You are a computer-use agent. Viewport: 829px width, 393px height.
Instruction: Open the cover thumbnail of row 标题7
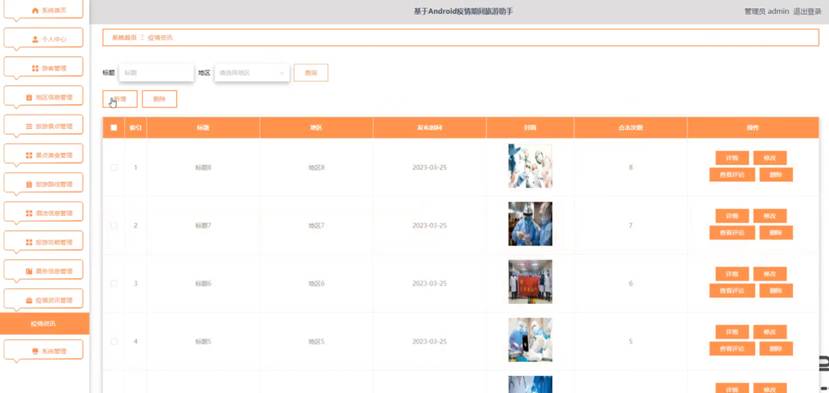tap(530, 224)
